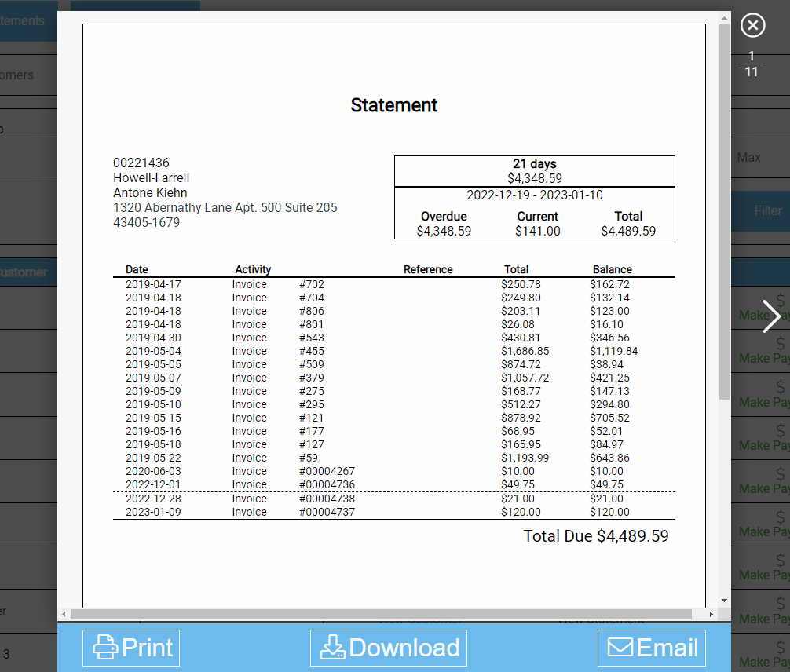This screenshot has width=790, height=672.
Task: Click the download tray icon
Action: [332, 648]
